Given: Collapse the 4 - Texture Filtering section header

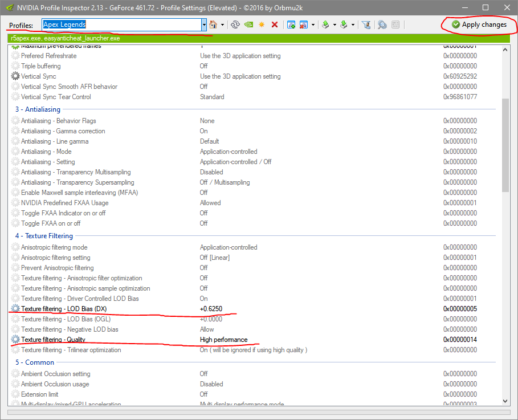Looking at the screenshot, I should pos(44,236).
